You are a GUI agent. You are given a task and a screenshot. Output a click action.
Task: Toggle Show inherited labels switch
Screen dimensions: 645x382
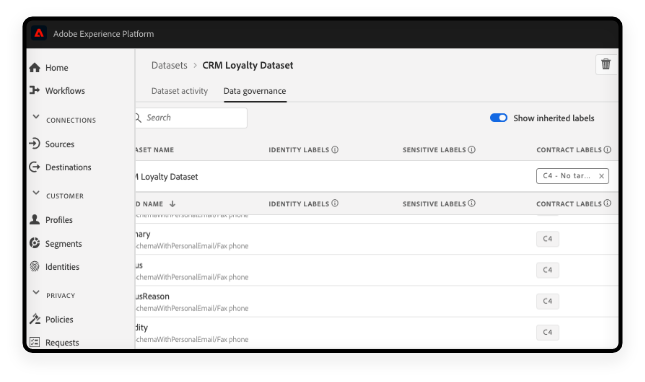(x=499, y=118)
